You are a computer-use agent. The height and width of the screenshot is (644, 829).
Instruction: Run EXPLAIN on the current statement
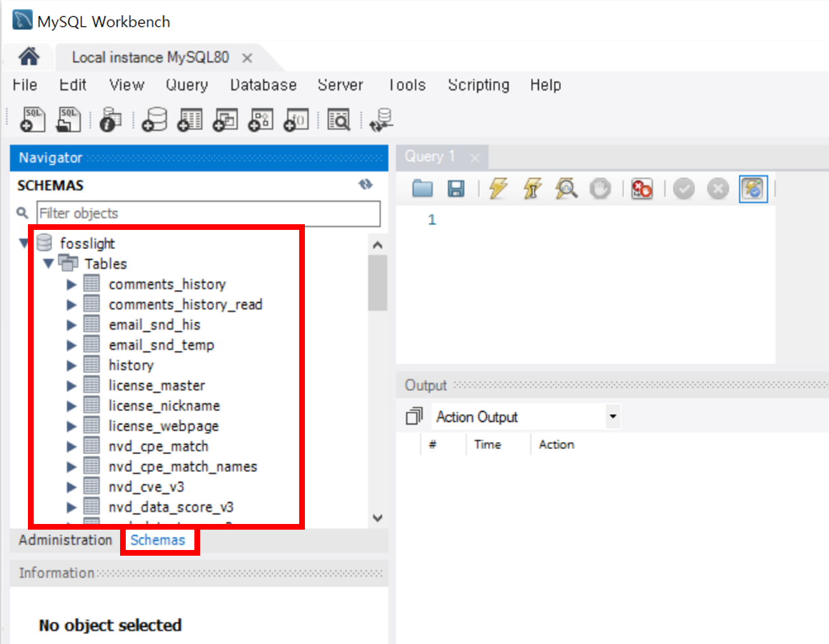[x=566, y=188]
